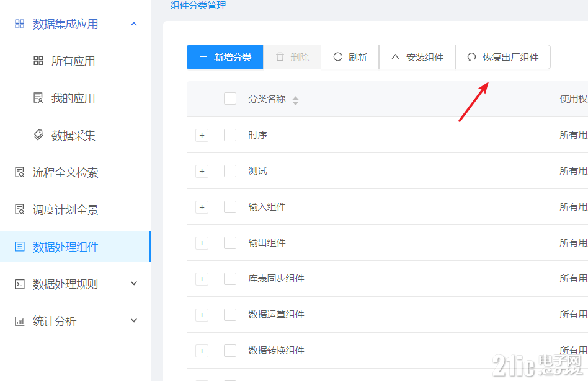Check the box for 测试 row
Viewport: 588px width, 381px height.
tap(230, 171)
